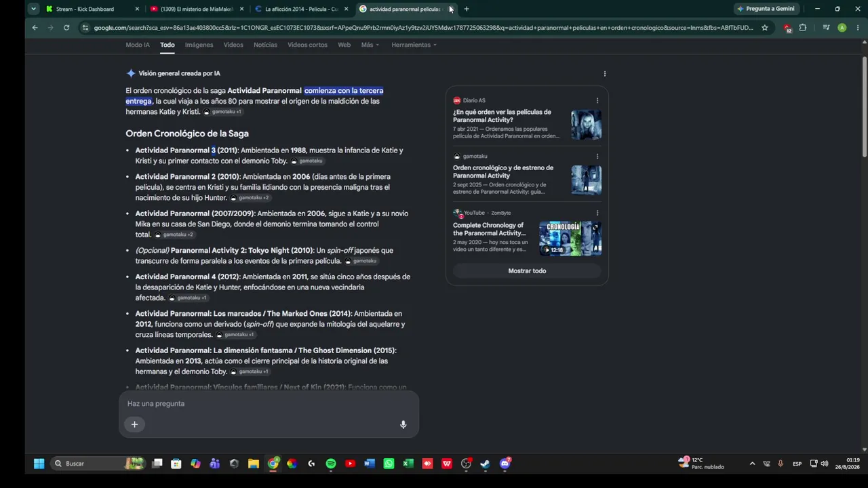
Task: Open the Chrome extensions puzzle menu
Action: coord(803,28)
